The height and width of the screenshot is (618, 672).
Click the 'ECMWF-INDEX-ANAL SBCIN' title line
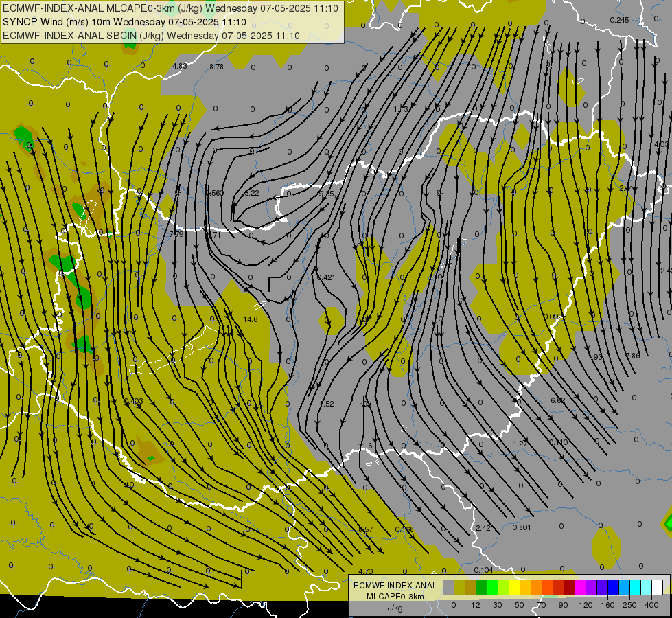pyautogui.click(x=151, y=36)
